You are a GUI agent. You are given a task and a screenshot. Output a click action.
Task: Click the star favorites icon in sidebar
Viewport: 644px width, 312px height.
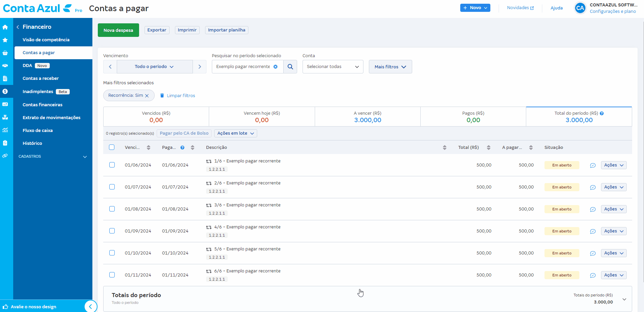point(5,40)
